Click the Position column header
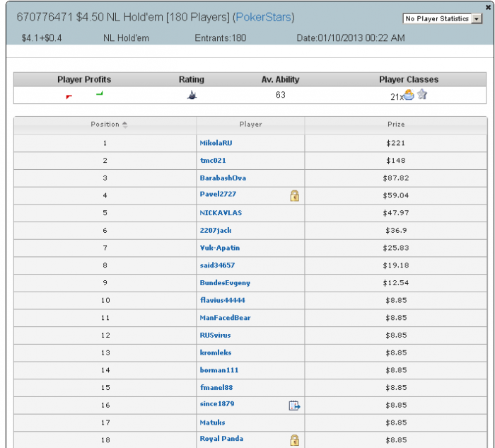 click(105, 125)
